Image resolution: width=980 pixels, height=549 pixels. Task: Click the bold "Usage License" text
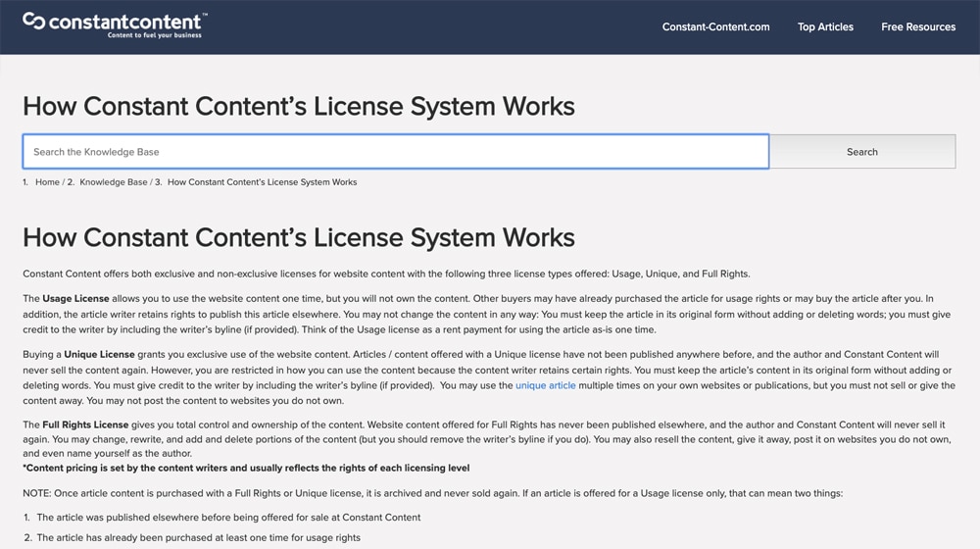pyautogui.click(x=75, y=298)
